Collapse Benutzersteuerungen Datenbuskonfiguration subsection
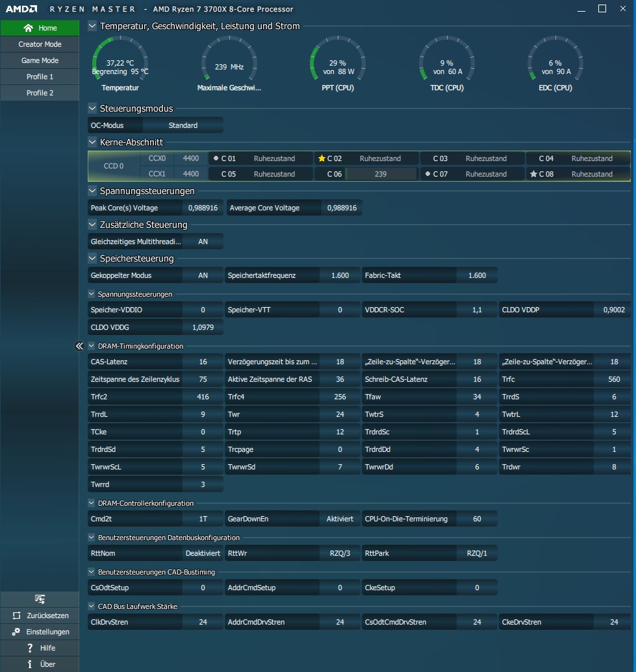This screenshot has height=672, width=636. coord(92,538)
